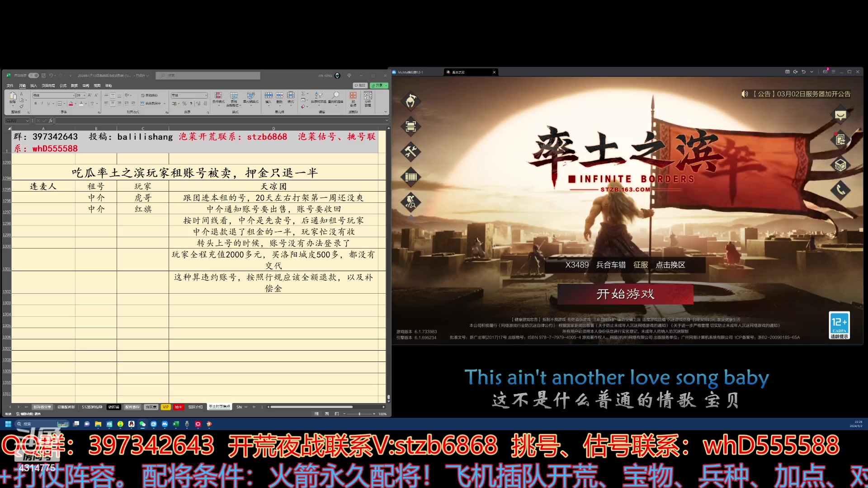The image size is (868, 488).
Task: Click Find and Select magnifier icon
Action: [335, 98]
